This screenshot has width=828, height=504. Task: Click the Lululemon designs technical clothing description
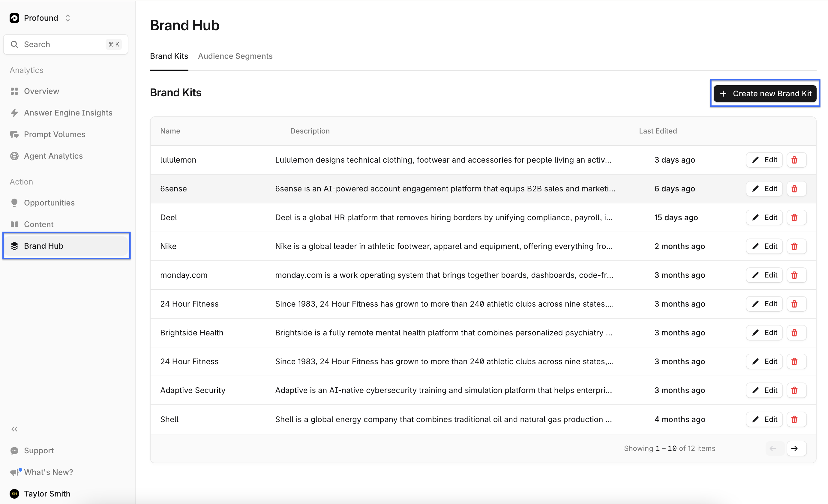tap(443, 160)
